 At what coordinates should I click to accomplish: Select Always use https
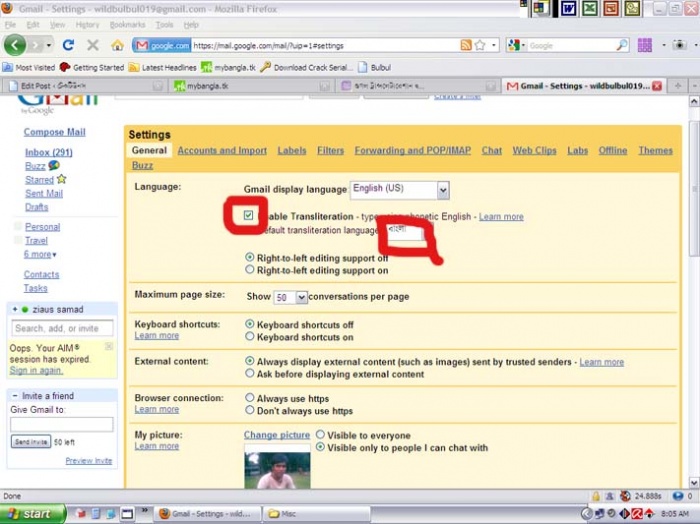click(x=250, y=398)
